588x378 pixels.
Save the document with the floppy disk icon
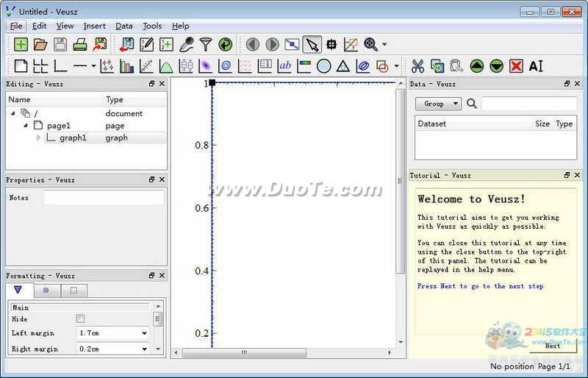(x=60, y=45)
